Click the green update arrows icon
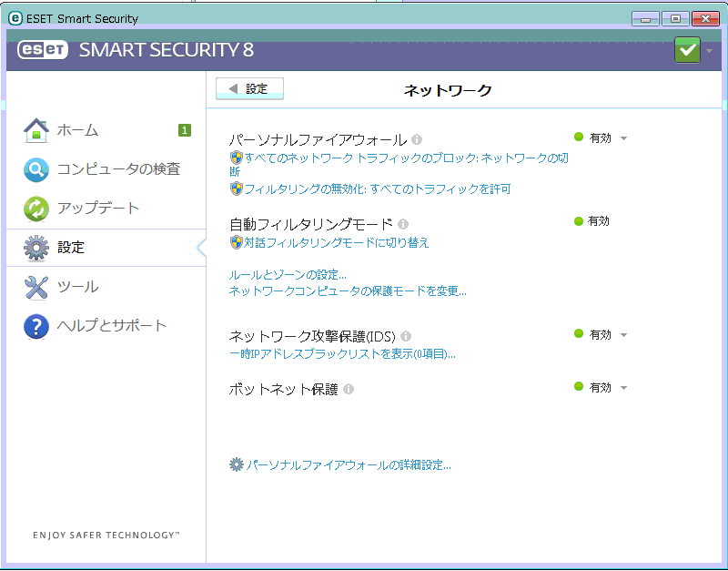728x571 pixels. (x=36, y=209)
